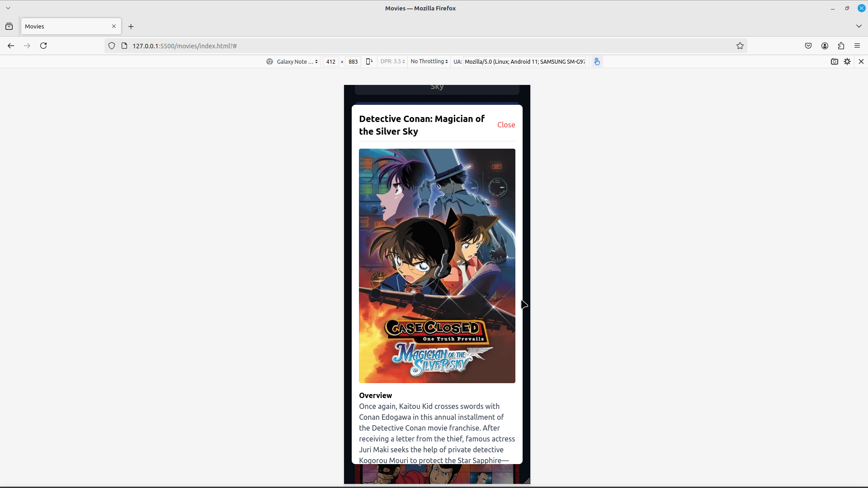868x488 pixels.
Task: Open the DPR 3.5 selector
Action: click(x=392, y=61)
